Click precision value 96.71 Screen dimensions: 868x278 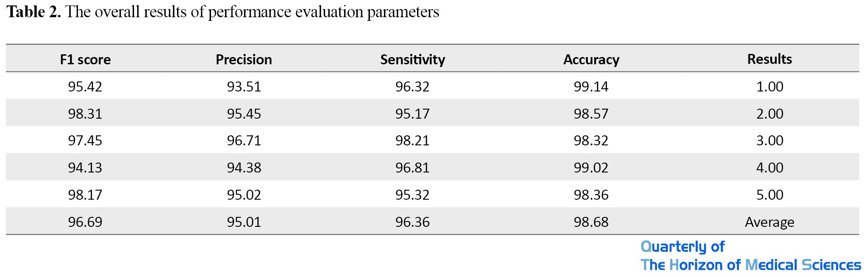244,140
